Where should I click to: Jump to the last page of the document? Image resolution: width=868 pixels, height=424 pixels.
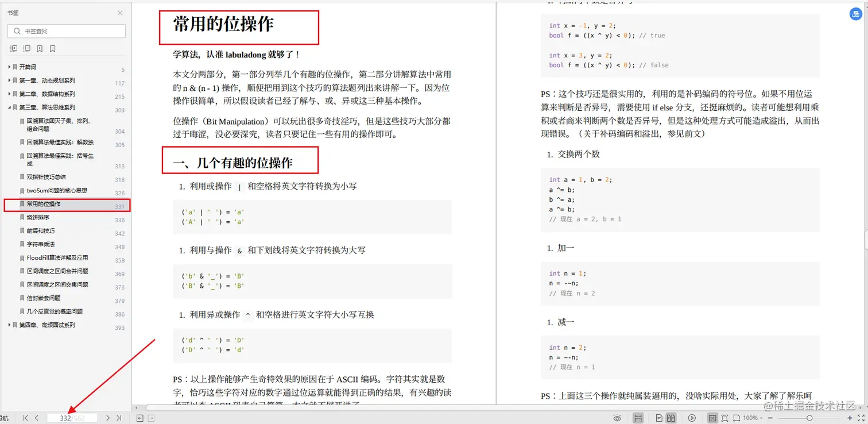(x=119, y=418)
